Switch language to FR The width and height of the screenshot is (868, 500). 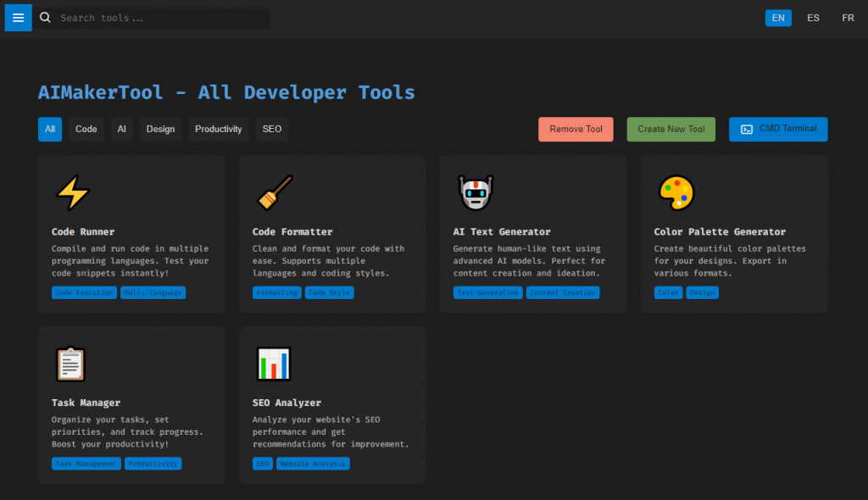(x=848, y=18)
